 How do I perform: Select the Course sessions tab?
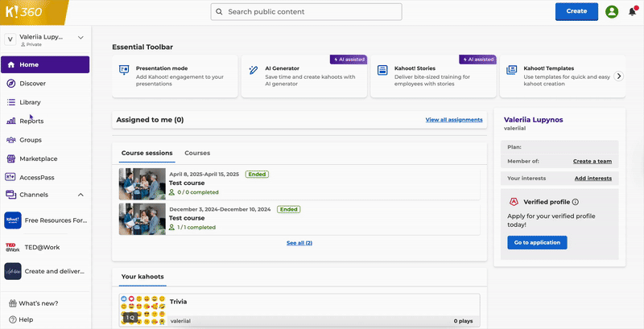tap(147, 153)
